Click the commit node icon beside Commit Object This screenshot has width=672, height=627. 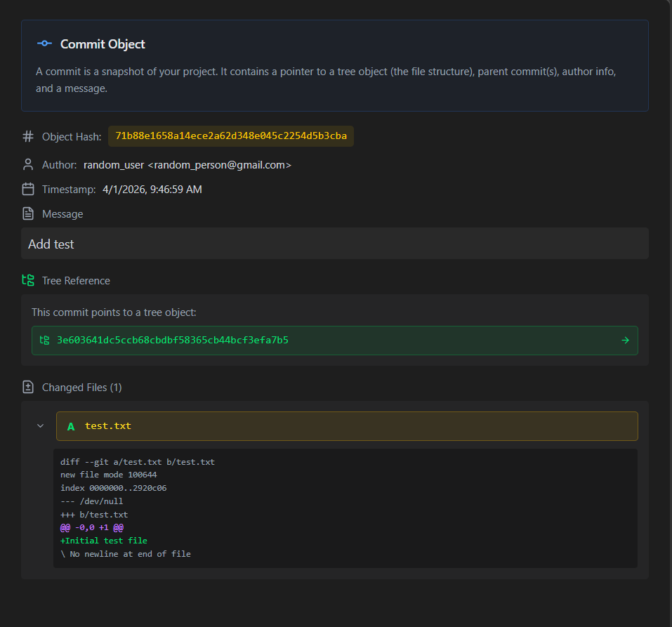point(44,44)
